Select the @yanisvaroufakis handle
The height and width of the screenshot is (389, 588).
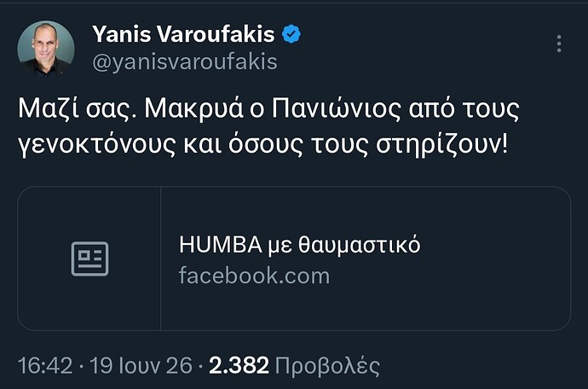click(x=185, y=61)
